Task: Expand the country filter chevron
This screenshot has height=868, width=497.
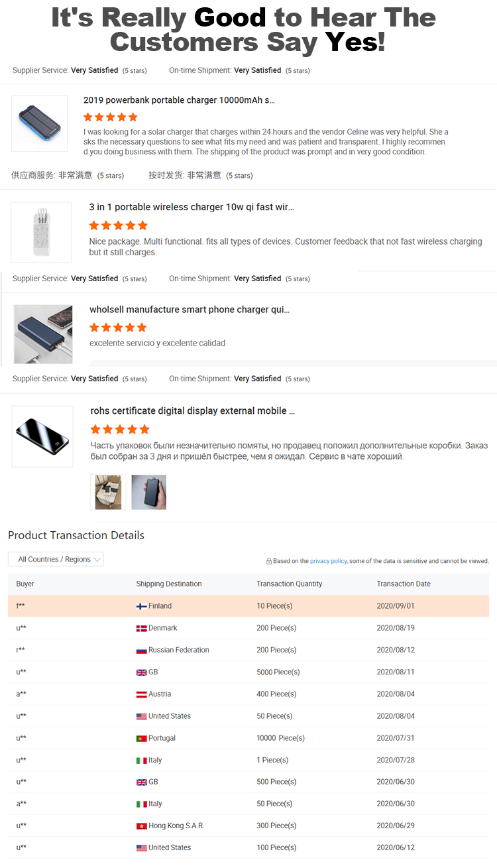Action: coord(98,559)
